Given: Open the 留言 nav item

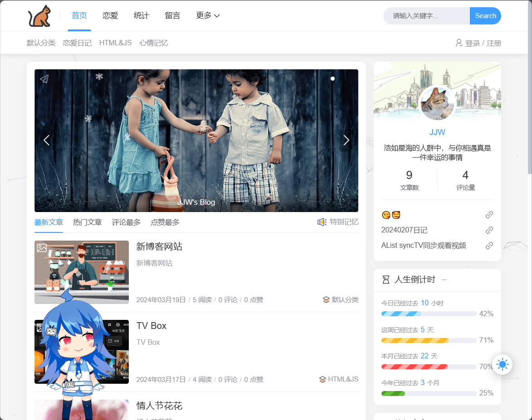Looking at the screenshot, I should point(172,15).
